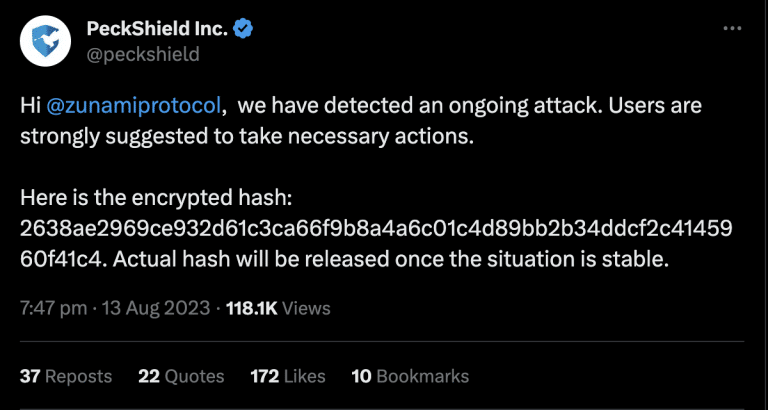768x410 pixels.
Task: Open the PeckShield profile avatar
Action: coord(46,43)
